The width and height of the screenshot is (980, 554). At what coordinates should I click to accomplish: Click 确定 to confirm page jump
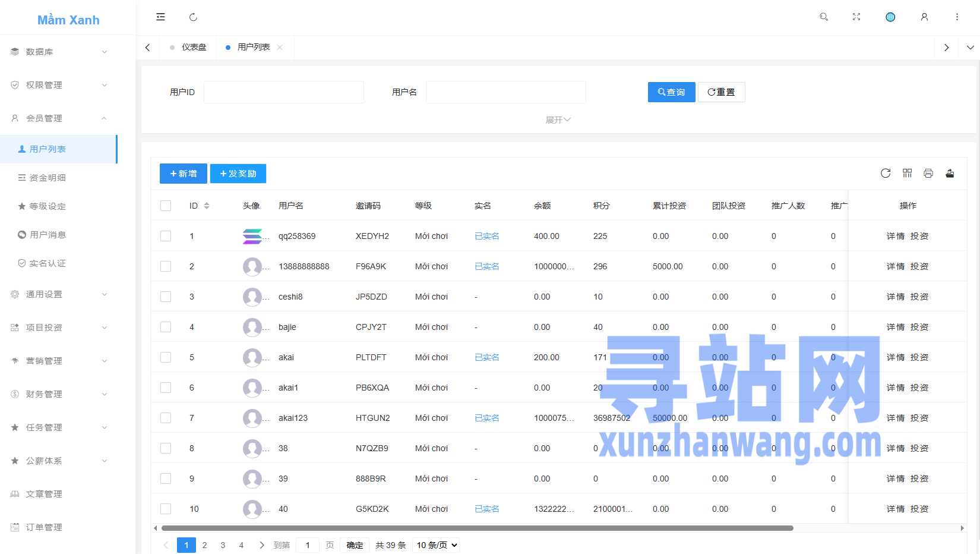click(355, 545)
